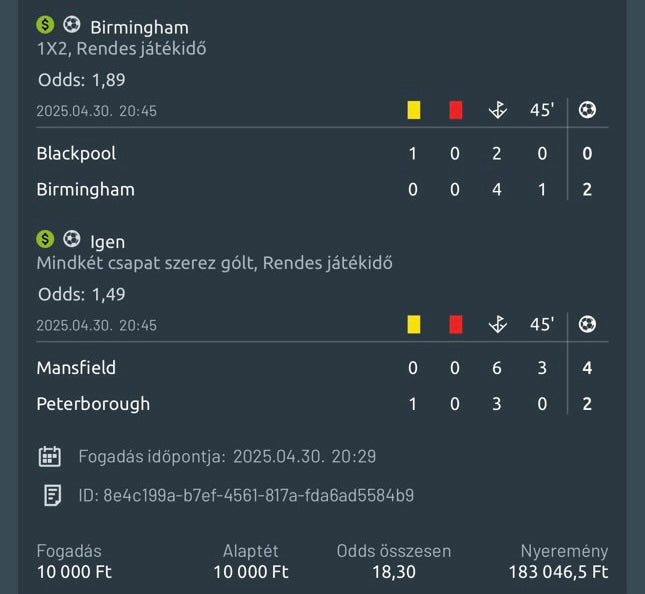Click the green dollar icon beside Igen

tap(45, 239)
